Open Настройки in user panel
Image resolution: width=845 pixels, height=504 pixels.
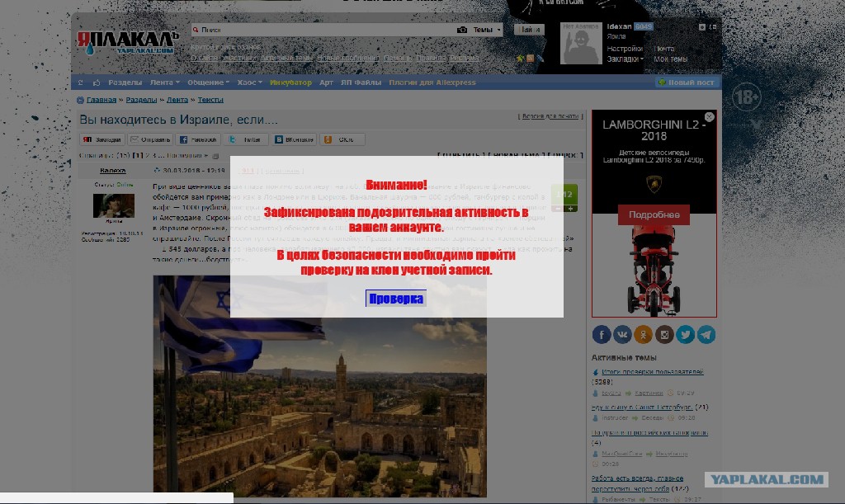point(625,49)
